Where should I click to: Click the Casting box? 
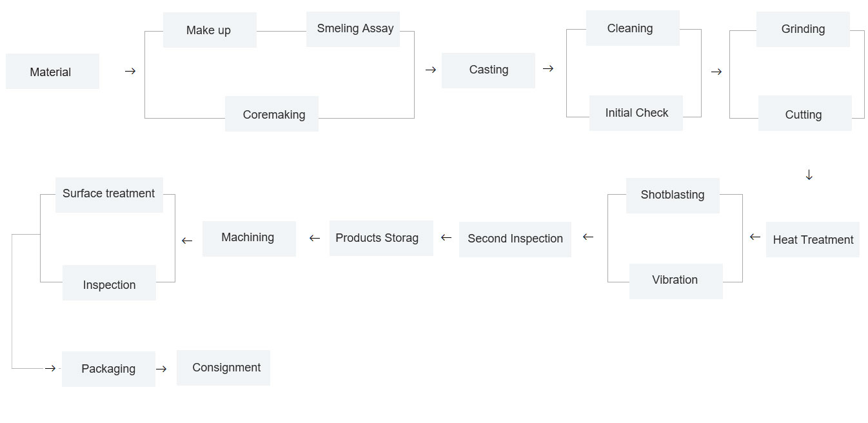coord(488,70)
